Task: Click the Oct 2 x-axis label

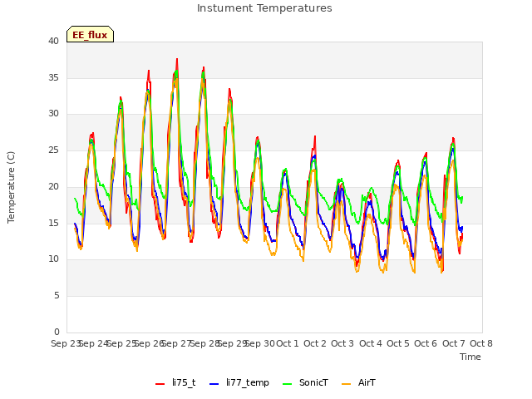Action: tap(315, 343)
